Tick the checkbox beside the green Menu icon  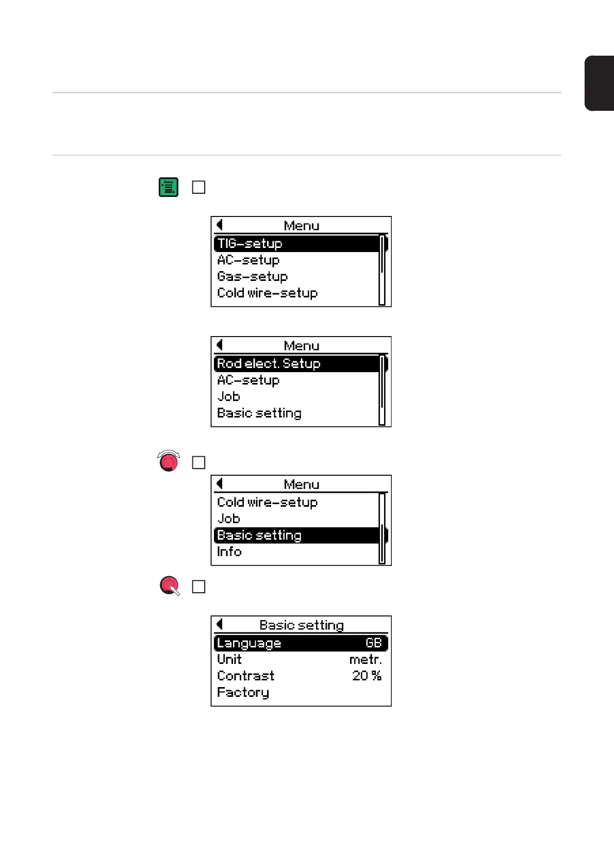tap(198, 187)
